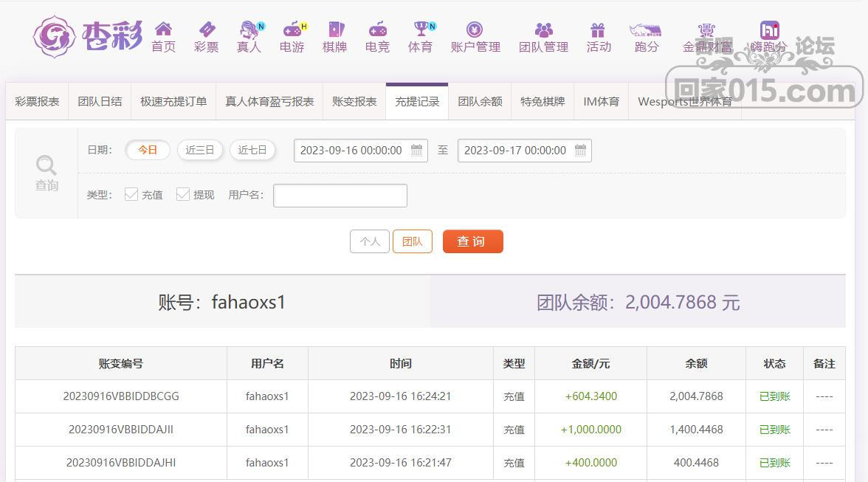The width and height of the screenshot is (868, 482).
Task: Switch to the 账变报表 tab
Action: 354,102
